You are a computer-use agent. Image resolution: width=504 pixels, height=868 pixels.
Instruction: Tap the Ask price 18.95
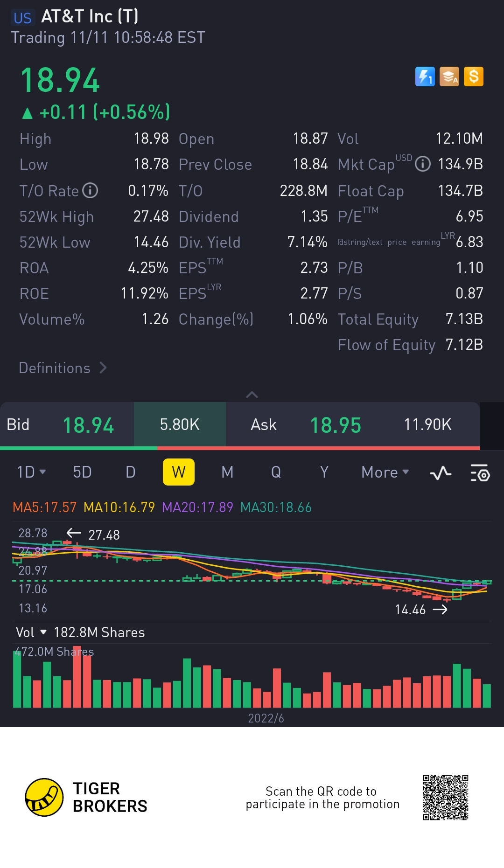pos(336,425)
